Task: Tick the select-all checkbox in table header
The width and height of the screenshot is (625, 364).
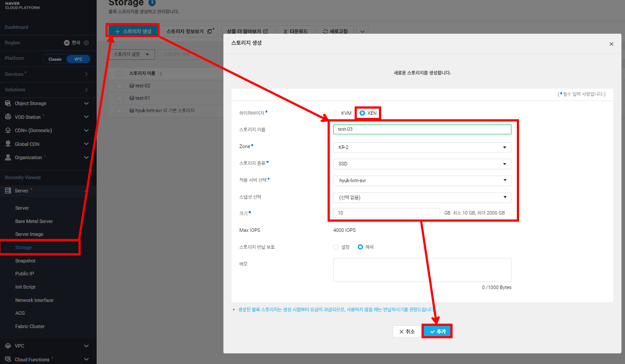Action: (x=119, y=74)
